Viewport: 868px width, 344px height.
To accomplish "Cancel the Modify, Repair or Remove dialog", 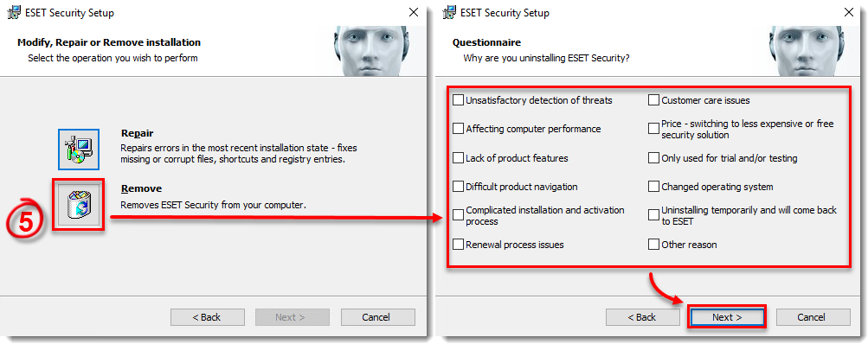I will (x=377, y=317).
